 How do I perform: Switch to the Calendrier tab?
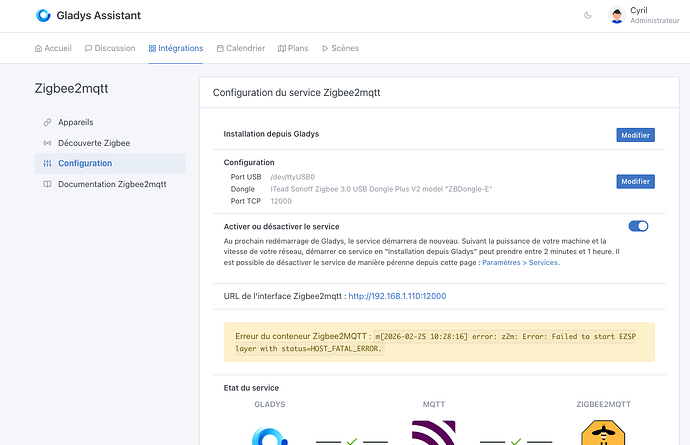(241, 48)
